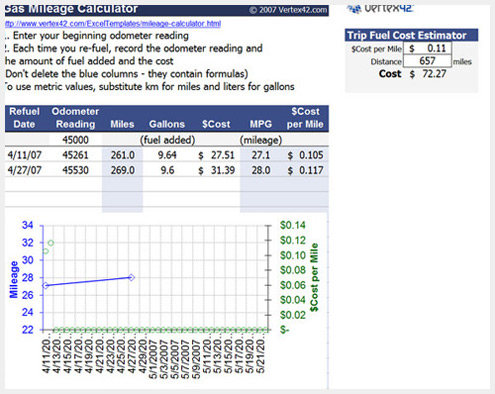This screenshot has width=495, height=394.
Task: Click the Gas Mileage Calculator title bar
Action: point(167,10)
